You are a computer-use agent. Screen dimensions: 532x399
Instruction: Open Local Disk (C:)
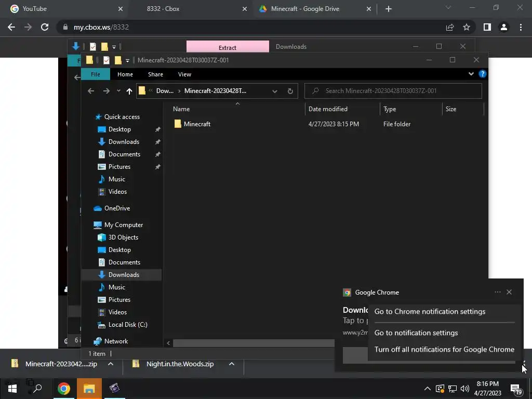click(123, 325)
